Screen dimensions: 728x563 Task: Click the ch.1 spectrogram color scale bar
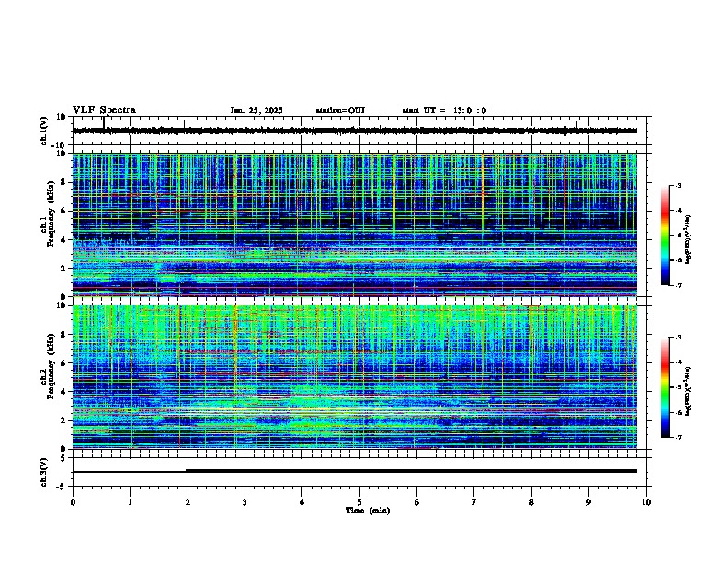[x=665, y=236]
